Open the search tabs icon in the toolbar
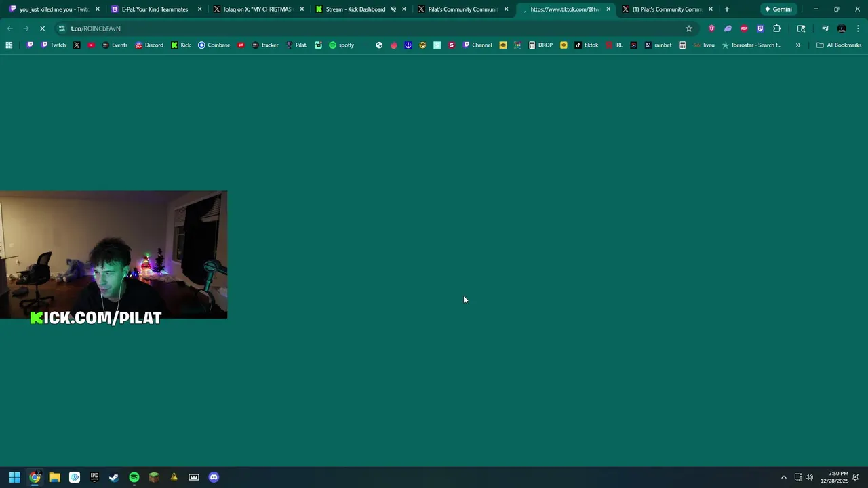The height and width of the screenshot is (488, 868). click(x=801, y=28)
